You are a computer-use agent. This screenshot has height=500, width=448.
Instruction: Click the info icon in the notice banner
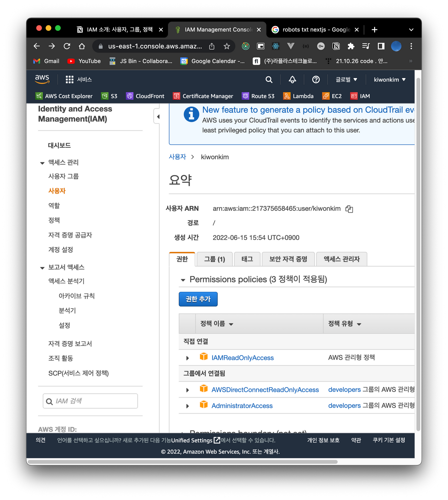(191, 114)
